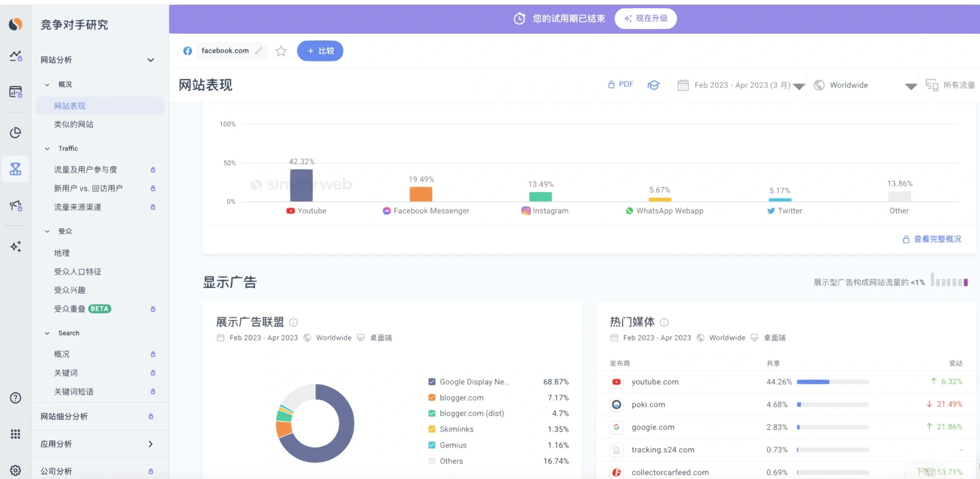
Task: Toggle the Gemius checkbox
Action: [432, 445]
